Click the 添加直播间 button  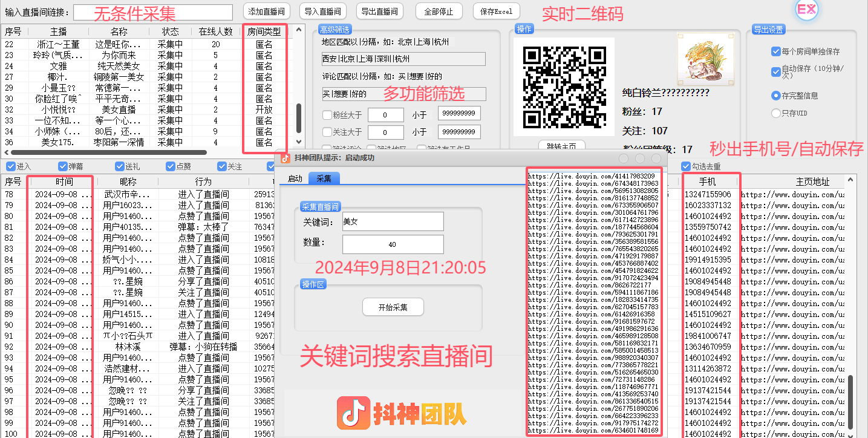click(266, 11)
